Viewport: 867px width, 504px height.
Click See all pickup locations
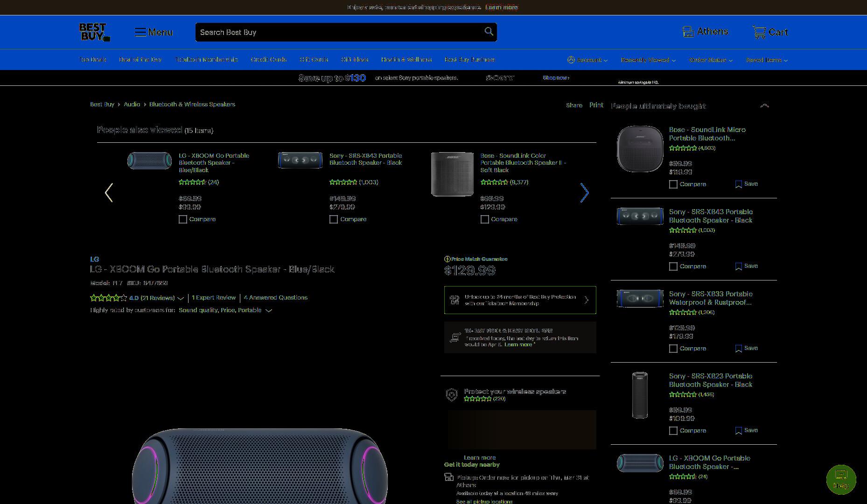coord(484,501)
